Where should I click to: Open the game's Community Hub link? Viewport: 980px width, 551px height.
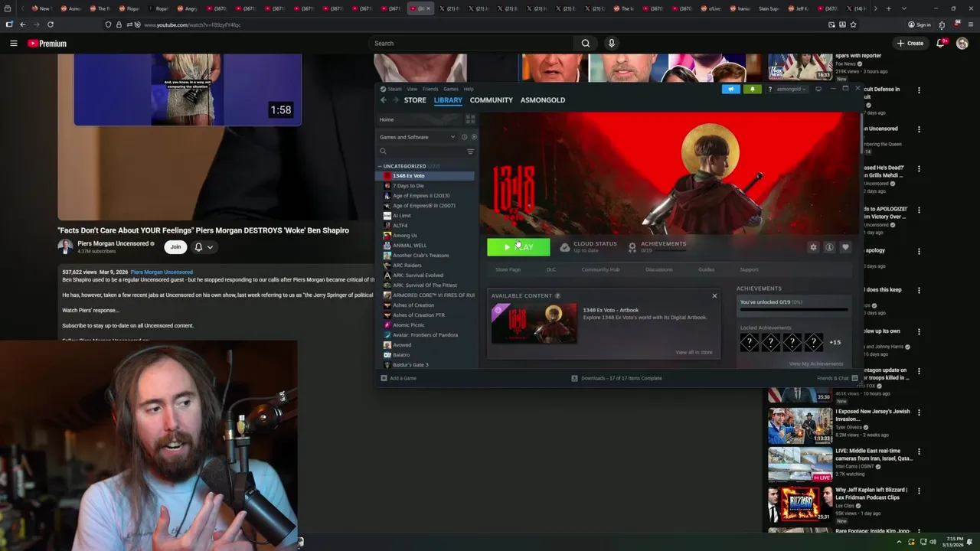click(x=600, y=269)
